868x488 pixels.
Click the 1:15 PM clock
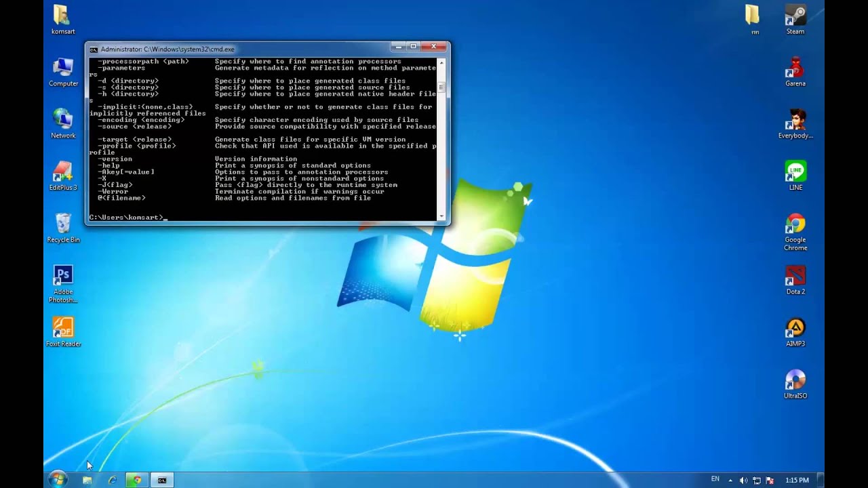[797, 480]
